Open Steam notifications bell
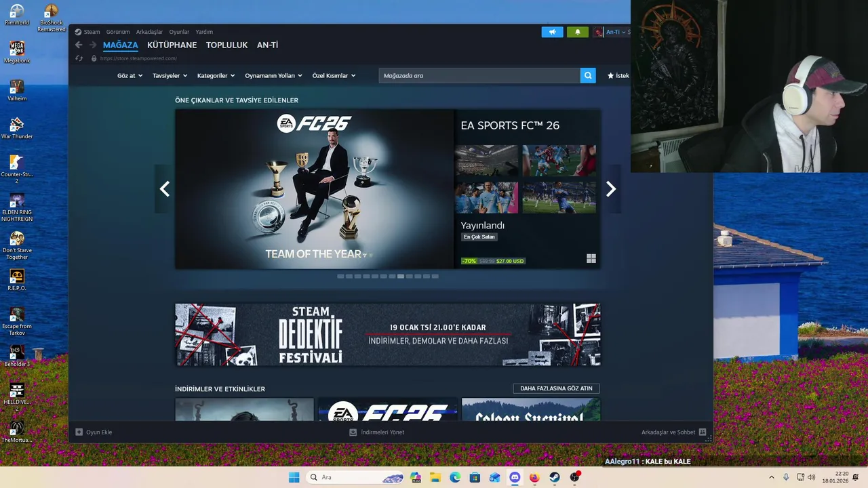Screen dimensions: 868x488 point(578,32)
